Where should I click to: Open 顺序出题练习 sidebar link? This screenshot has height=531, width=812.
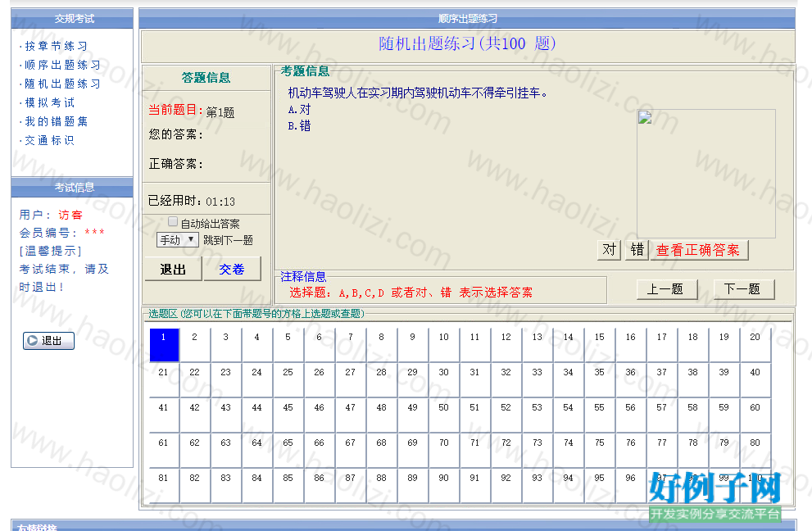point(62,65)
